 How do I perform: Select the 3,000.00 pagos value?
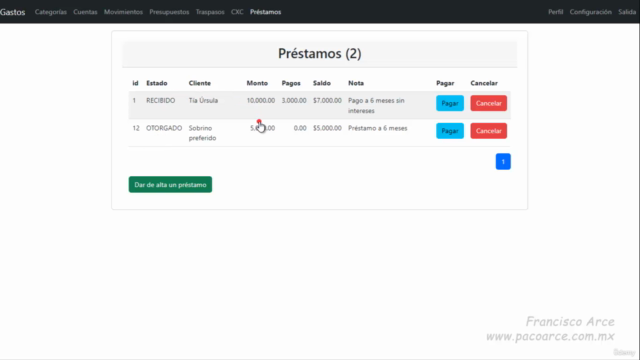[294, 100]
